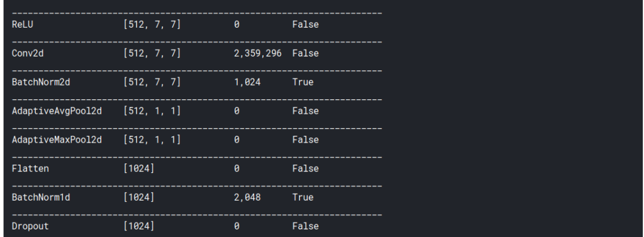The image size is (644, 237).
Task: Select the AdaptiveAvgPool2d layer name
Action: [57, 111]
